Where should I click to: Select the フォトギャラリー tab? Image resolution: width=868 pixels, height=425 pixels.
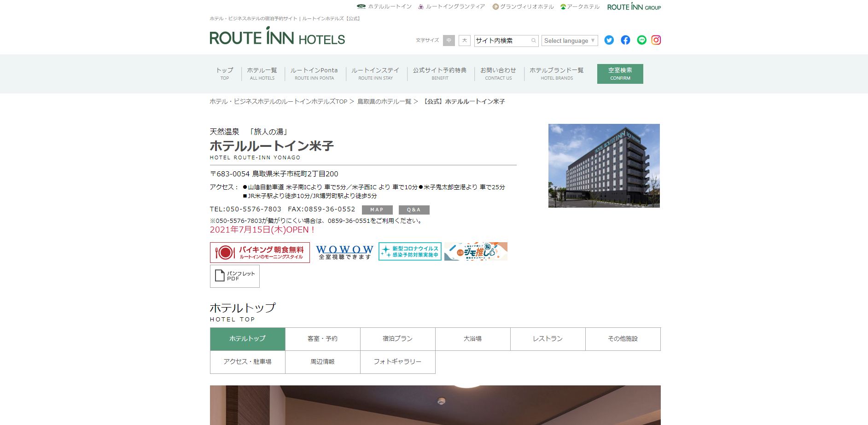coord(398,362)
